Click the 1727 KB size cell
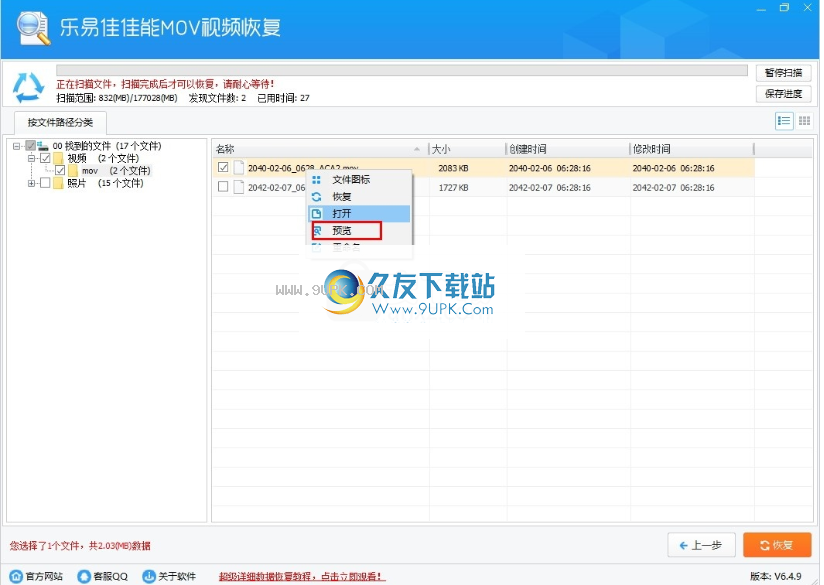The width and height of the screenshot is (824, 585). pos(453,188)
